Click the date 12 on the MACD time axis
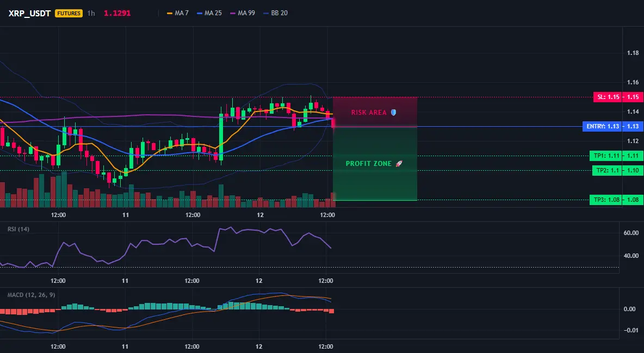 pyautogui.click(x=259, y=346)
